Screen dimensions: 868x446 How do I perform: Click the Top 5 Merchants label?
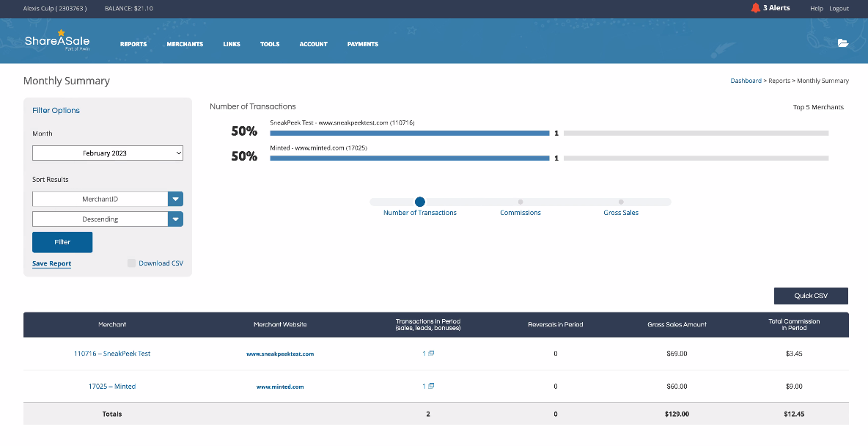[x=818, y=107]
